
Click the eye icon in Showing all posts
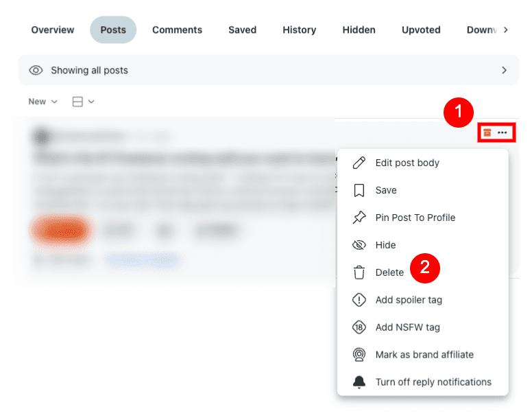coord(36,70)
